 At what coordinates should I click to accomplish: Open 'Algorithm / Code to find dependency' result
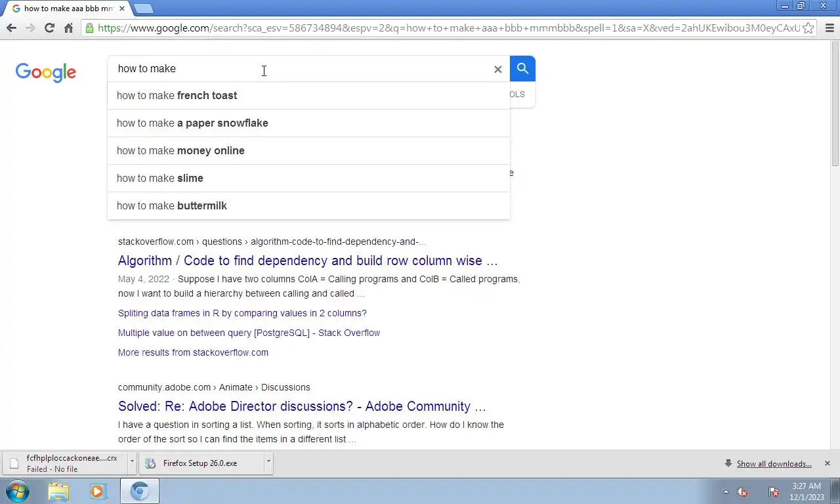coord(308,261)
